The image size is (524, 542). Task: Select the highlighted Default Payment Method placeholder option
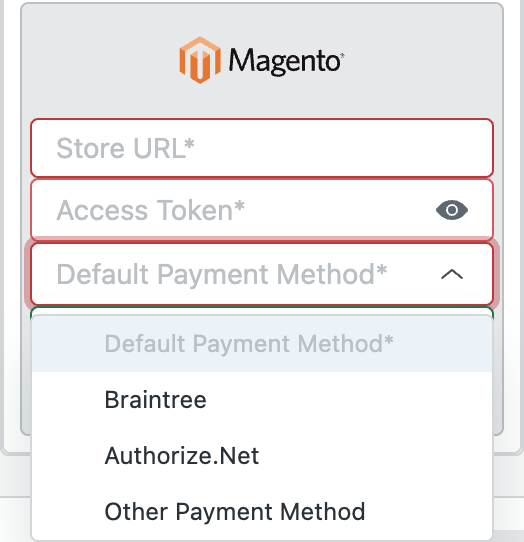coord(262,344)
